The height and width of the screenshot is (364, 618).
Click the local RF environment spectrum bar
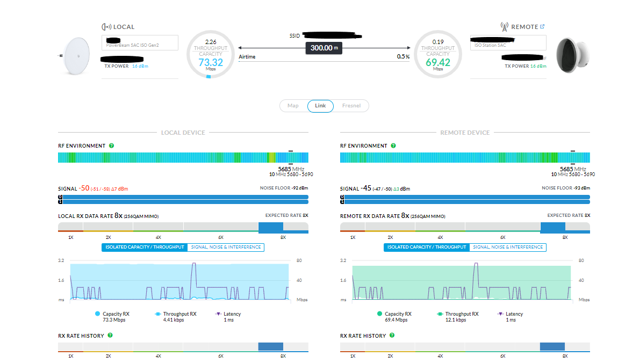point(183,157)
